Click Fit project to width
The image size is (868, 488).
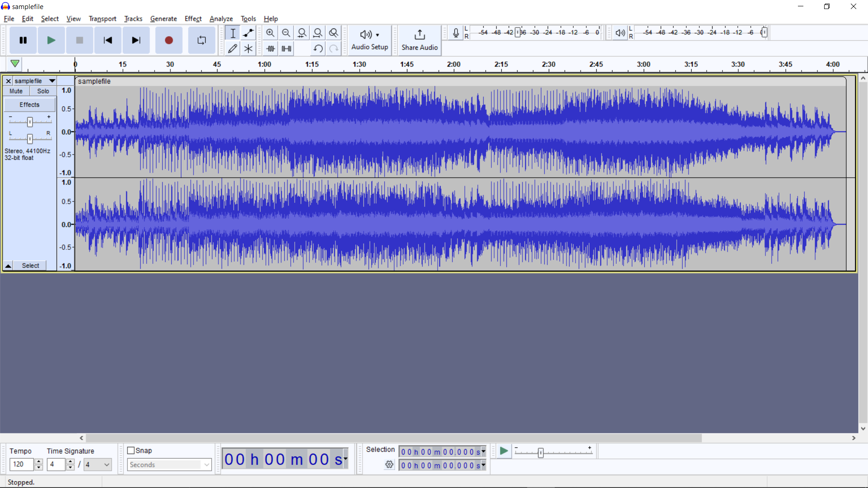coord(318,33)
